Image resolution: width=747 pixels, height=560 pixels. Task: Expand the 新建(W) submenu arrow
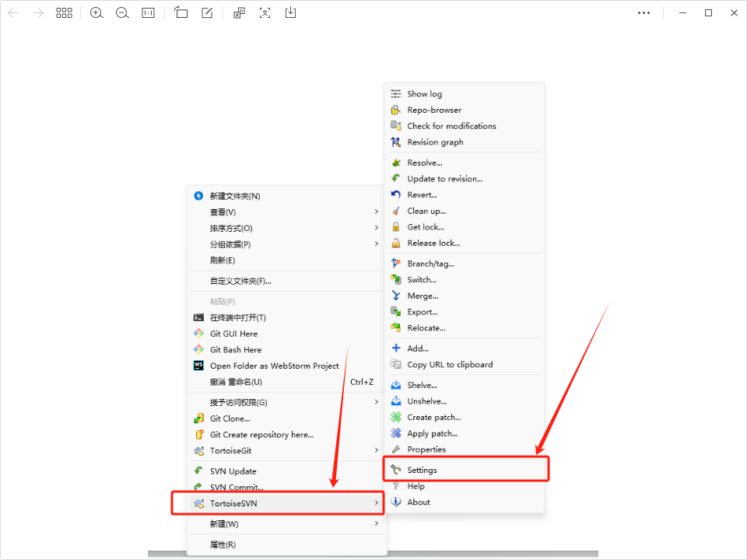[x=377, y=523]
